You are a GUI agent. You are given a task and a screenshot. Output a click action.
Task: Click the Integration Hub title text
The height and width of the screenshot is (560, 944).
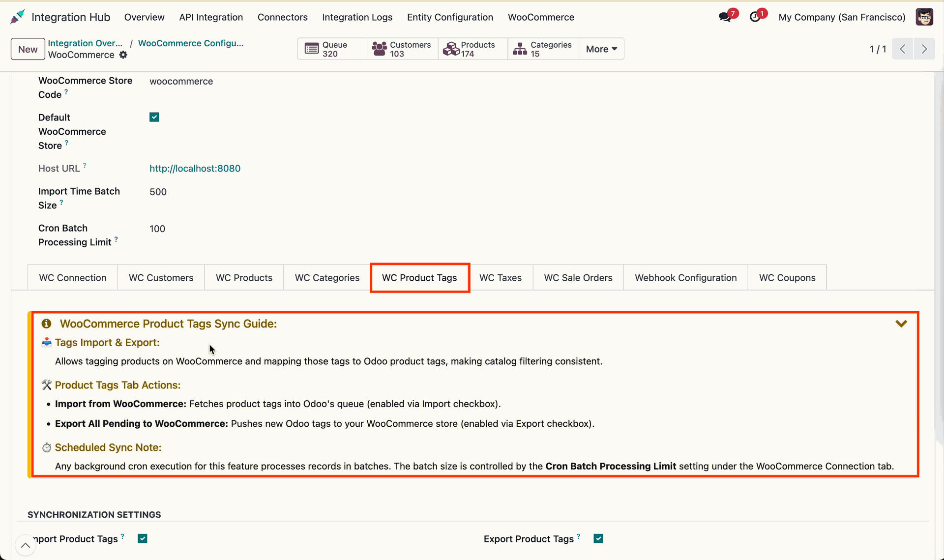tap(71, 17)
